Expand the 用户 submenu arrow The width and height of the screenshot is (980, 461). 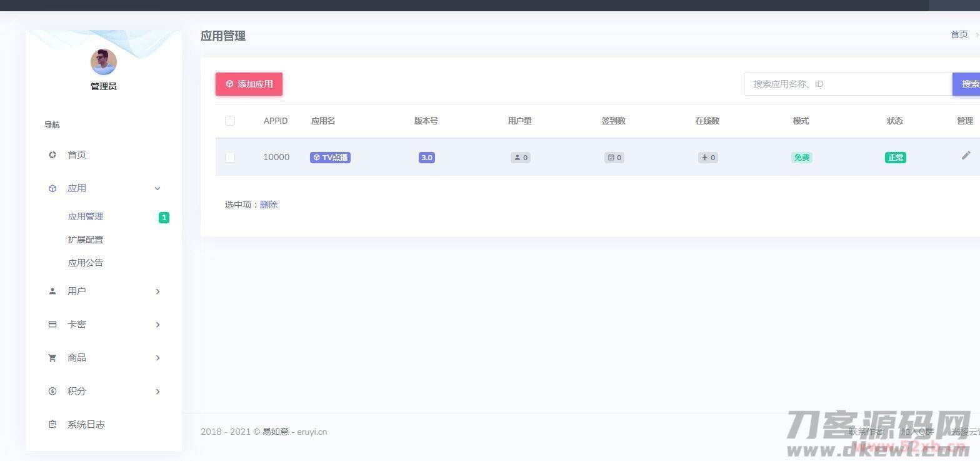point(157,291)
